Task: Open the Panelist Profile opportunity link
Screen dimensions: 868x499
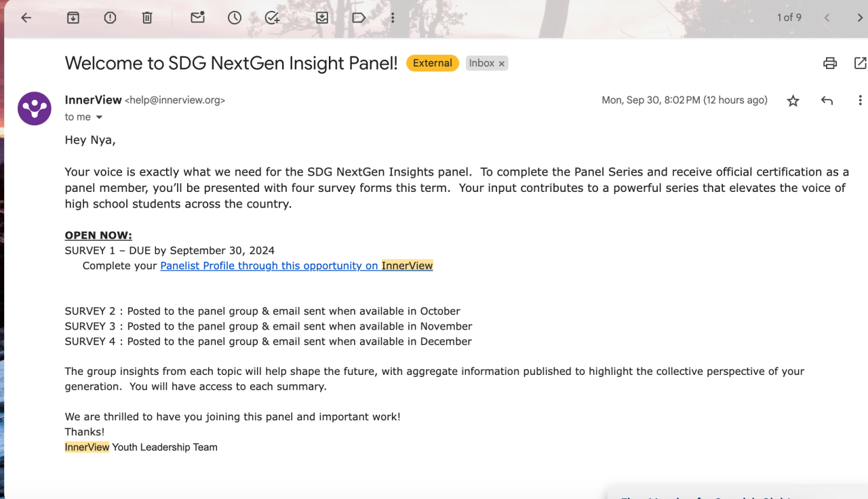Action: click(296, 266)
